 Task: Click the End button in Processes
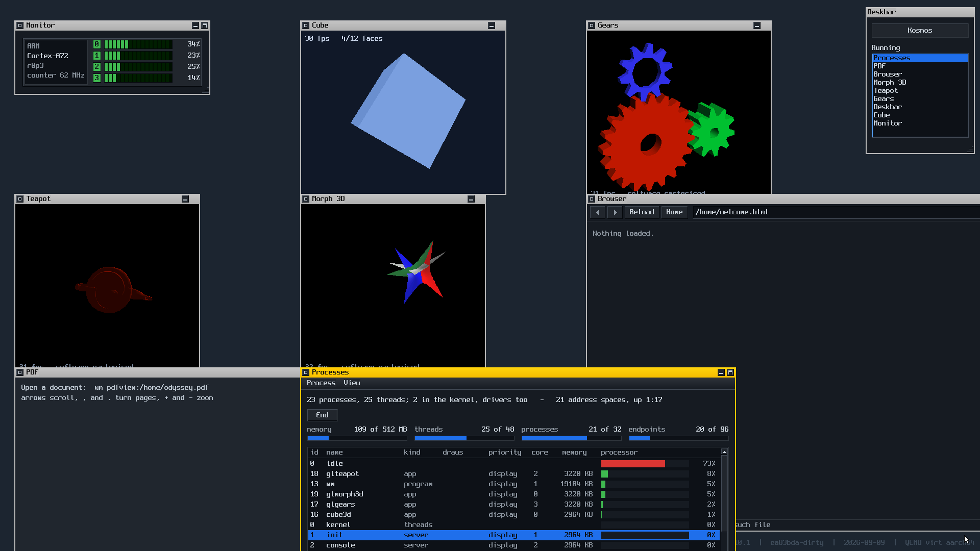(322, 415)
